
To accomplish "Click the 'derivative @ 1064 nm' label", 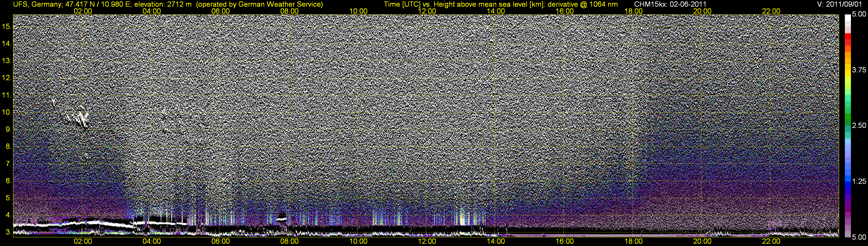I will [583, 4].
